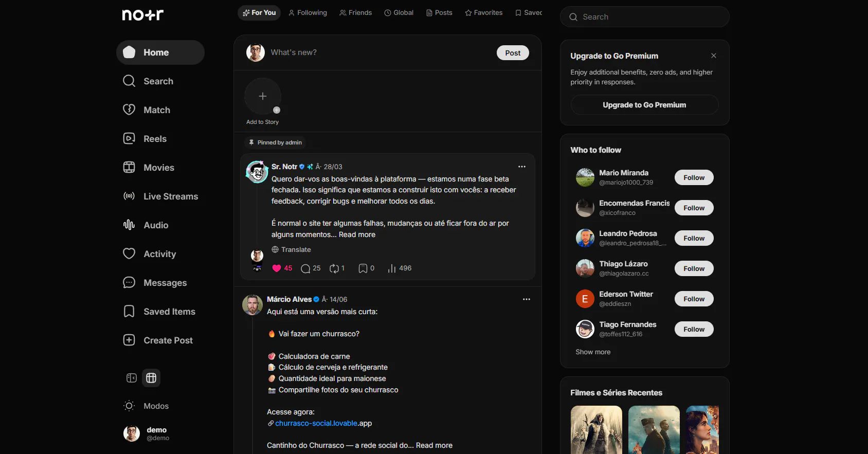
Task: Follow Tiago Fernandes
Action: coord(694,329)
